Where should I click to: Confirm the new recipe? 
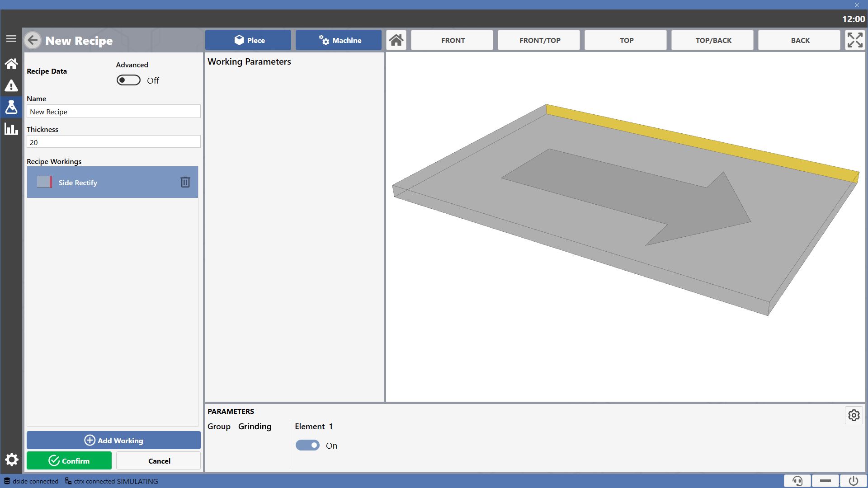(x=69, y=460)
